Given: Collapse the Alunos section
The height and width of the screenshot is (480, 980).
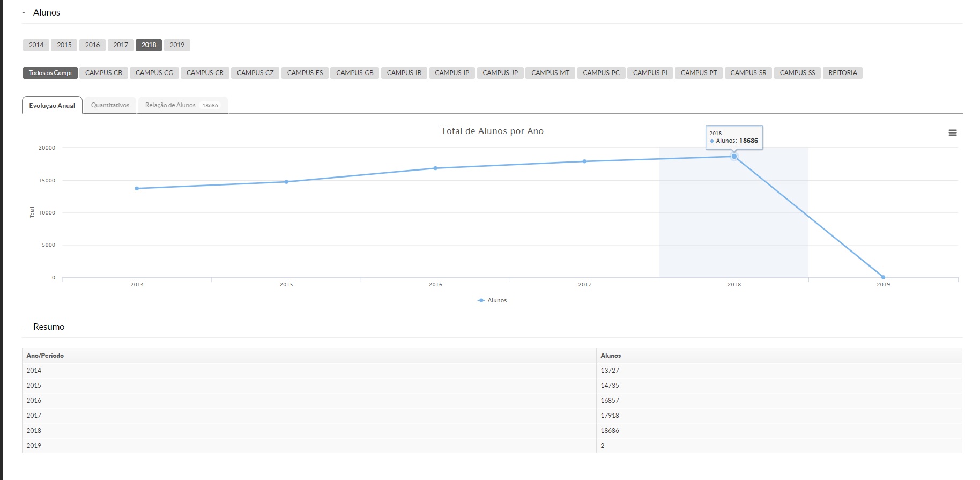Looking at the screenshot, I should point(24,12).
